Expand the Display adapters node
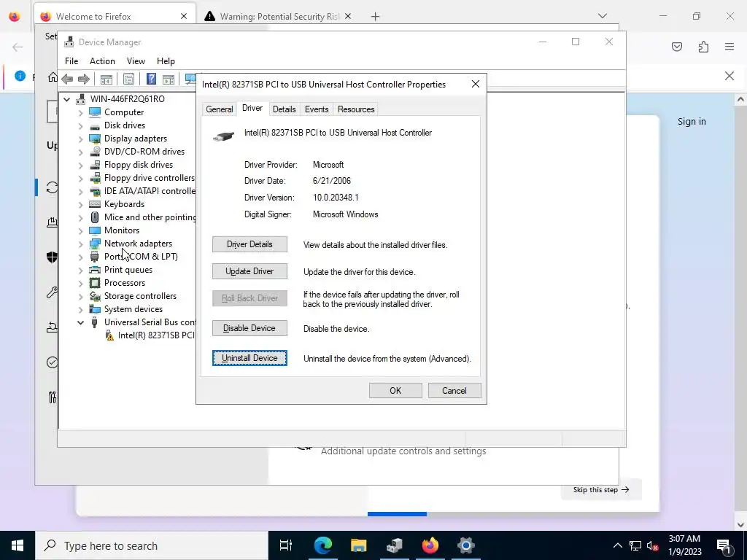The height and width of the screenshot is (560, 747). 80,139
